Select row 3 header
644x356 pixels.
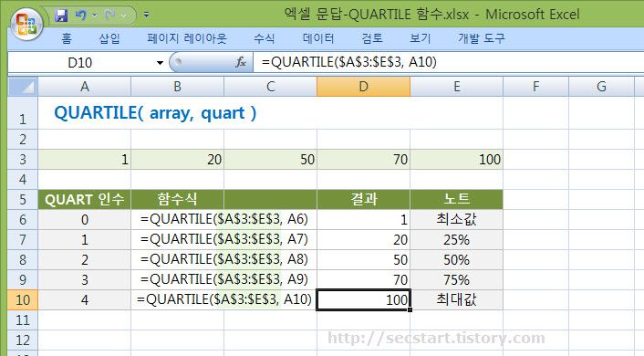(x=23, y=160)
